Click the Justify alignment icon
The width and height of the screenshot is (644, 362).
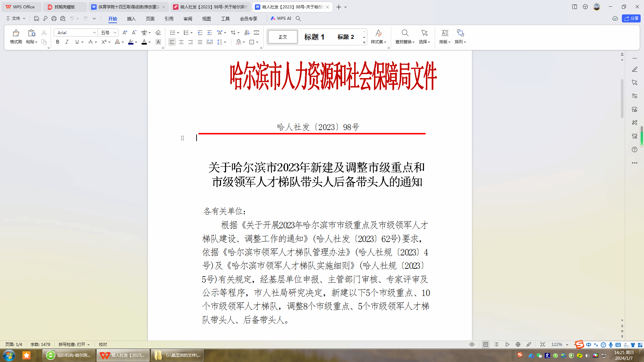200,42
